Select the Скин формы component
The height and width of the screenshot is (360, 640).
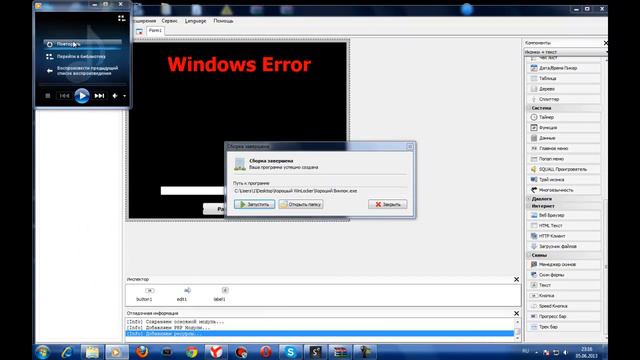click(x=564, y=275)
